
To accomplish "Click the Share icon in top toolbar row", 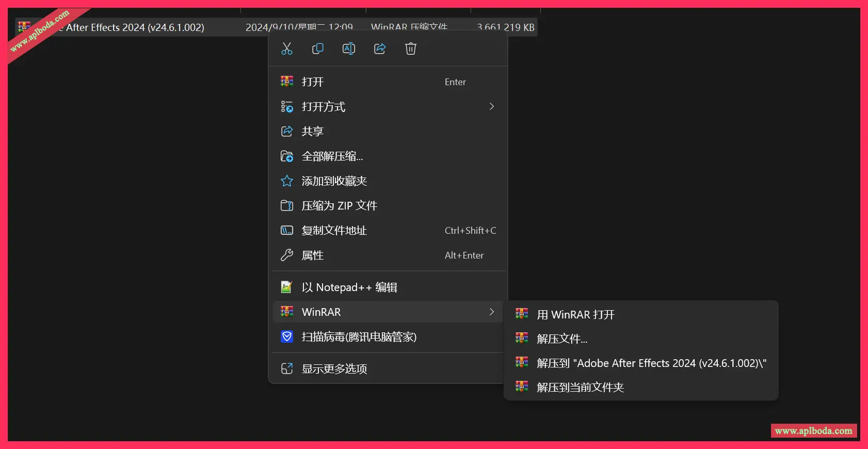I will (380, 49).
